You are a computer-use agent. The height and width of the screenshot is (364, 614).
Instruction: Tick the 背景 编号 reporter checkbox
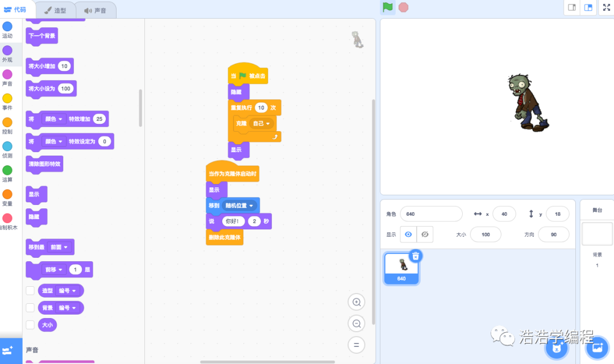coord(30,308)
